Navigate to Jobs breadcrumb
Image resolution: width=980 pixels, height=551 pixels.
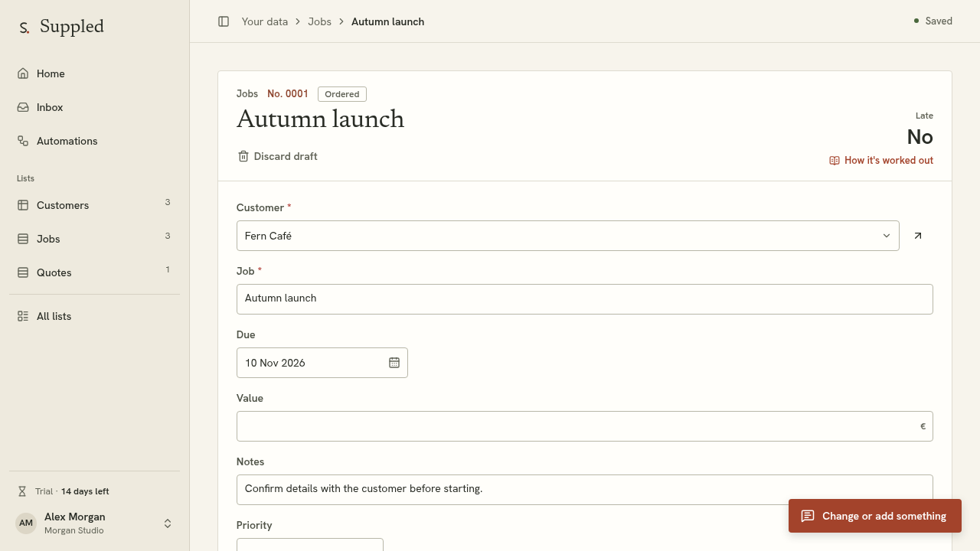point(320,21)
